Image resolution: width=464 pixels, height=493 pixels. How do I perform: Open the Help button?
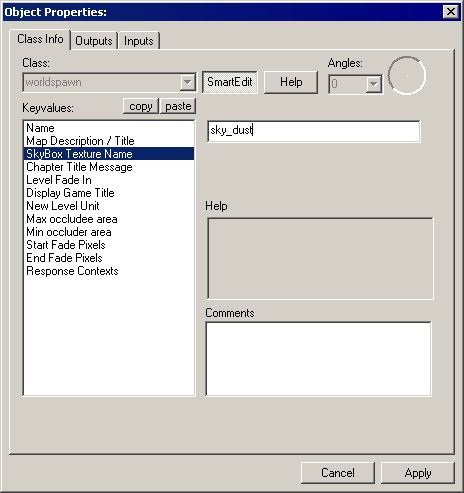pos(291,82)
